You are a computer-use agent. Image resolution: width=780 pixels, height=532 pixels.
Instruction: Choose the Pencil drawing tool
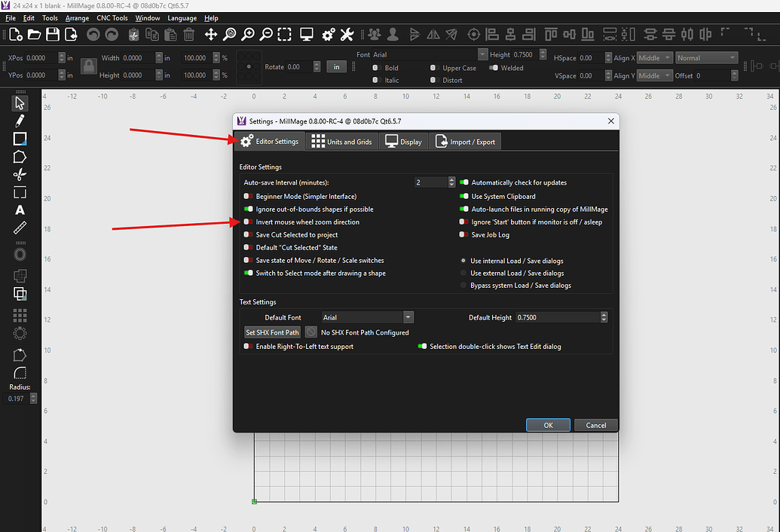point(20,119)
